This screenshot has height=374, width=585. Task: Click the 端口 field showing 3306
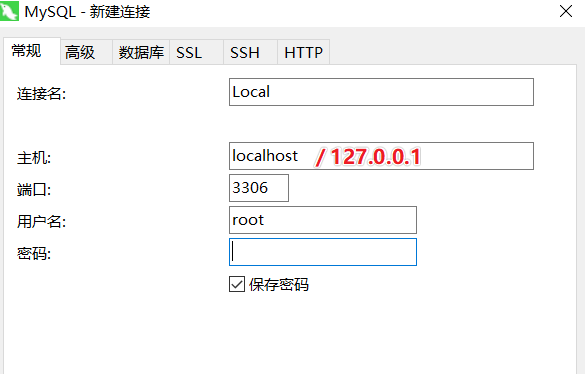(x=259, y=188)
